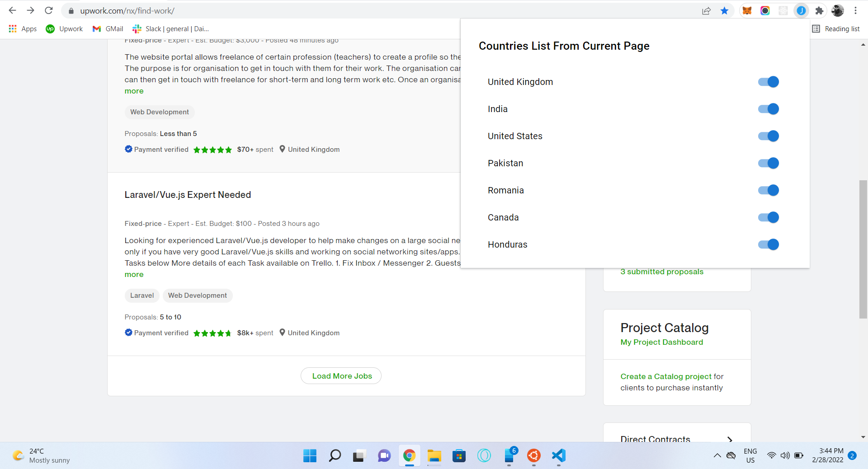Viewport: 868px width, 469px height.
Task: Open the Slack general bookmark
Action: tap(170, 28)
